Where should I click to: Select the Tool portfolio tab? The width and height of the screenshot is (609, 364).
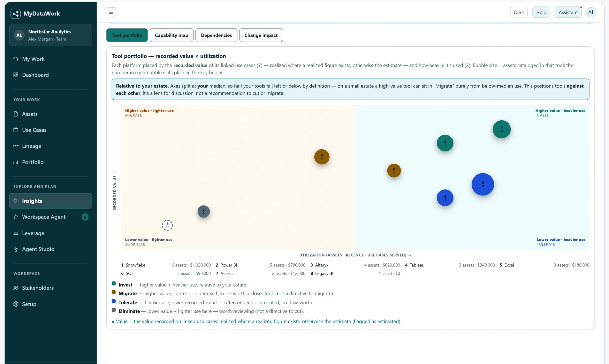click(x=127, y=35)
